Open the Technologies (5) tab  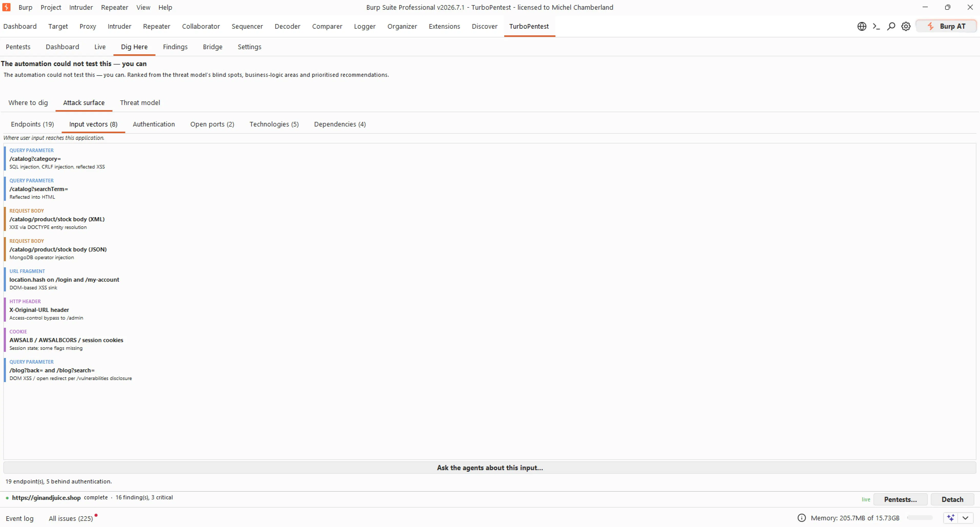[274, 124]
